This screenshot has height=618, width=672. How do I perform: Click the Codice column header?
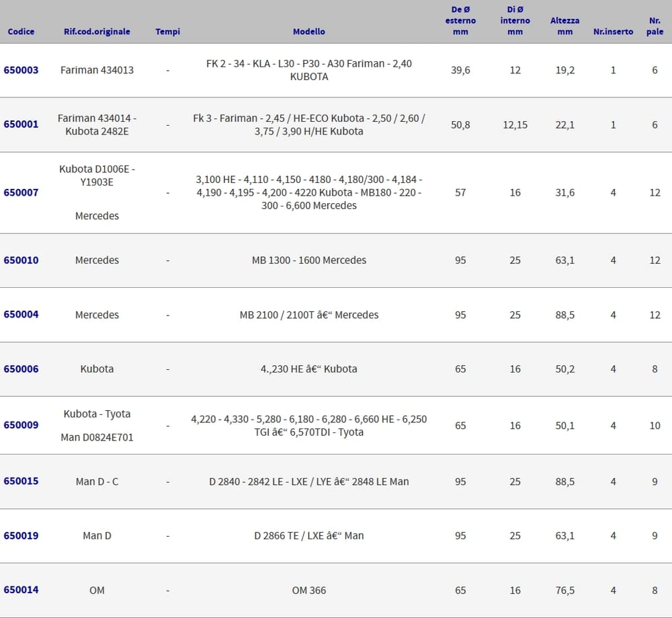coord(22,32)
